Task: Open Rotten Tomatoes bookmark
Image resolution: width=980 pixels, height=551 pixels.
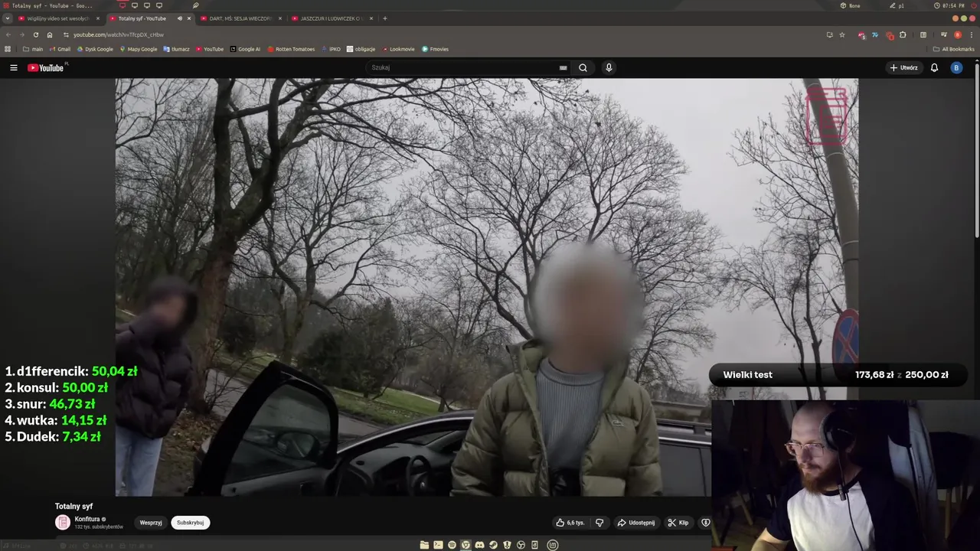Action: [x=291, y=49]
